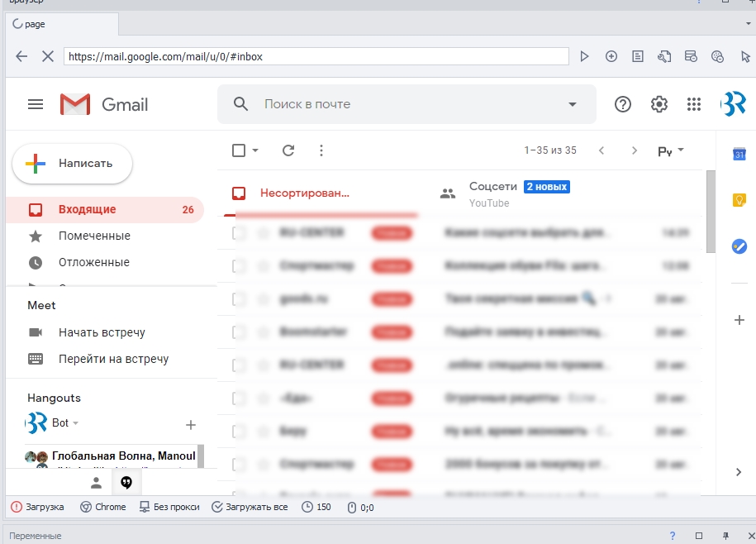Image resolution: width=756 pixels, height=544 pixels.
Task: Refresh the inbox message list
Action: (x=288, y=150)
